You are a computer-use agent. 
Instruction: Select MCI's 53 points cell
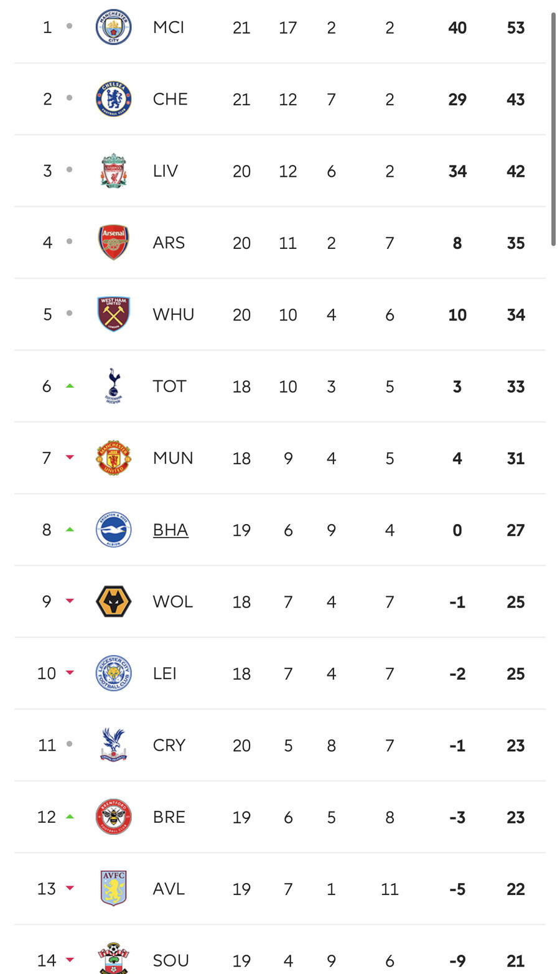(x=515, y=28)
